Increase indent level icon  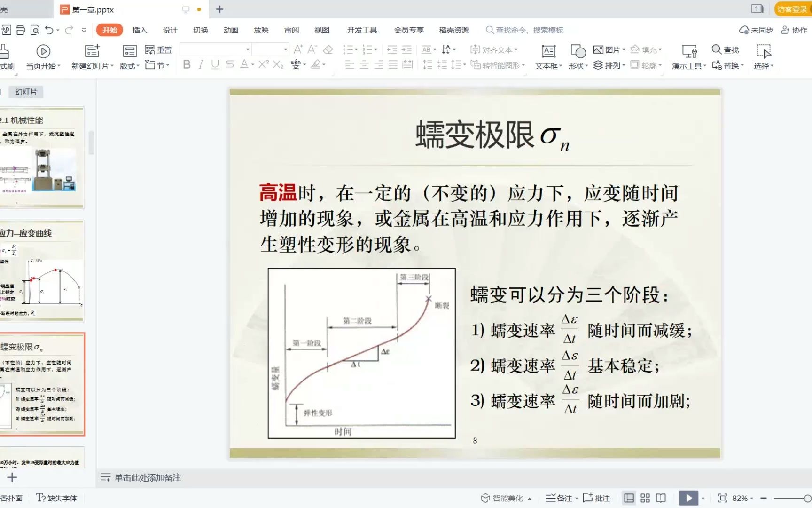point(407,49)
